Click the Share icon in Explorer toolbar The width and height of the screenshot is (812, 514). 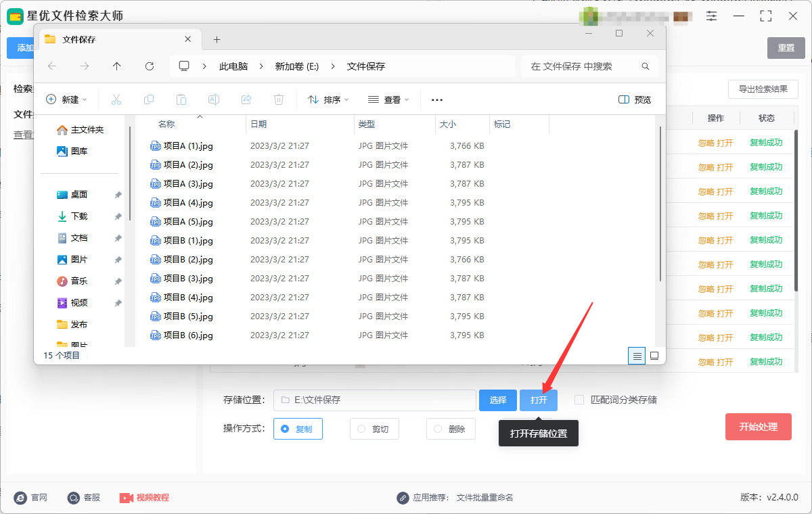pos(246,99)
